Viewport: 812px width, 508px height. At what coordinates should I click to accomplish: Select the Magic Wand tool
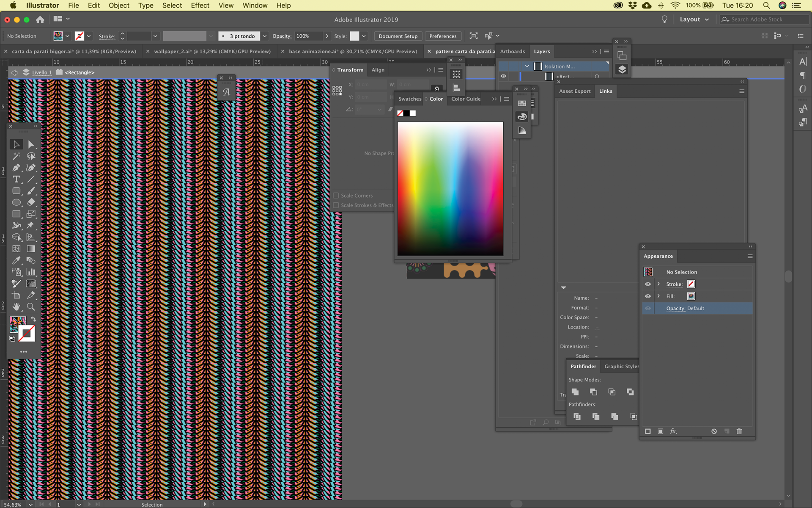click(16, 156)
